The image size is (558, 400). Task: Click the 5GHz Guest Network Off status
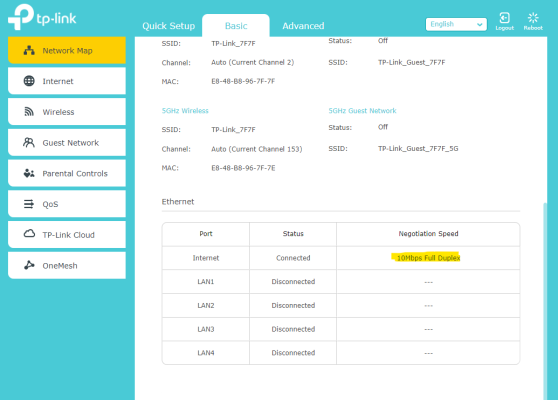[383, 127]
